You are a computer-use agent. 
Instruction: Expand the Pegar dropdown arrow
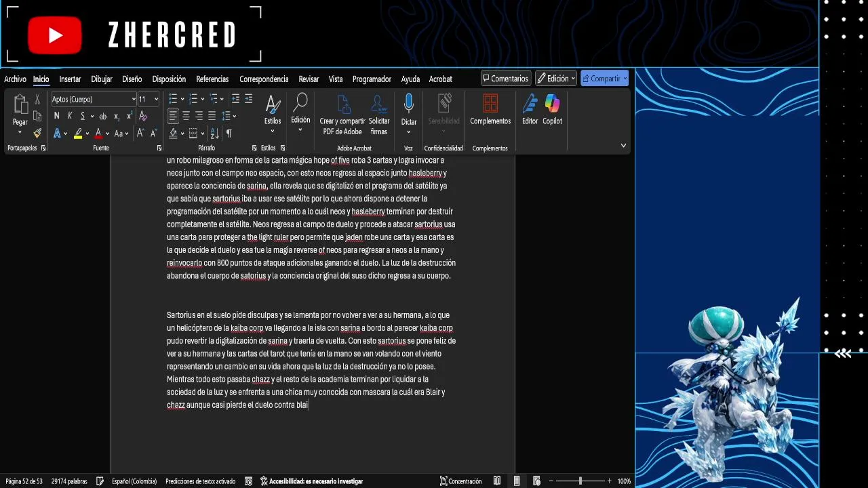(x=20, y=132)
